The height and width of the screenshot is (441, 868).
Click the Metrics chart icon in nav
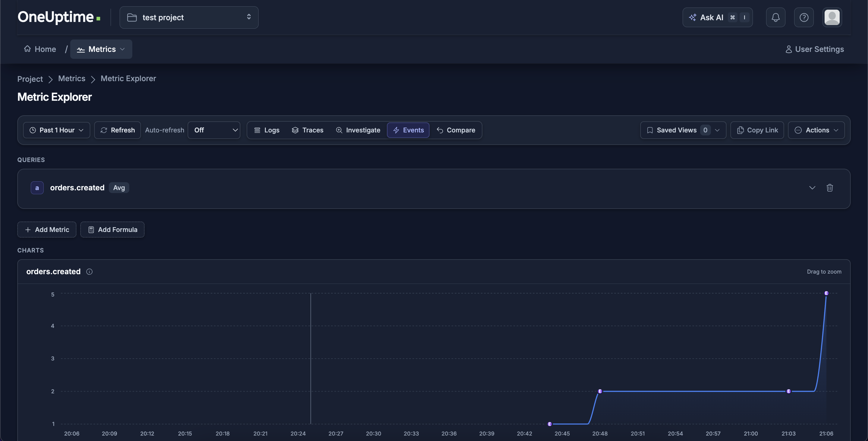[x=81, y=49]
